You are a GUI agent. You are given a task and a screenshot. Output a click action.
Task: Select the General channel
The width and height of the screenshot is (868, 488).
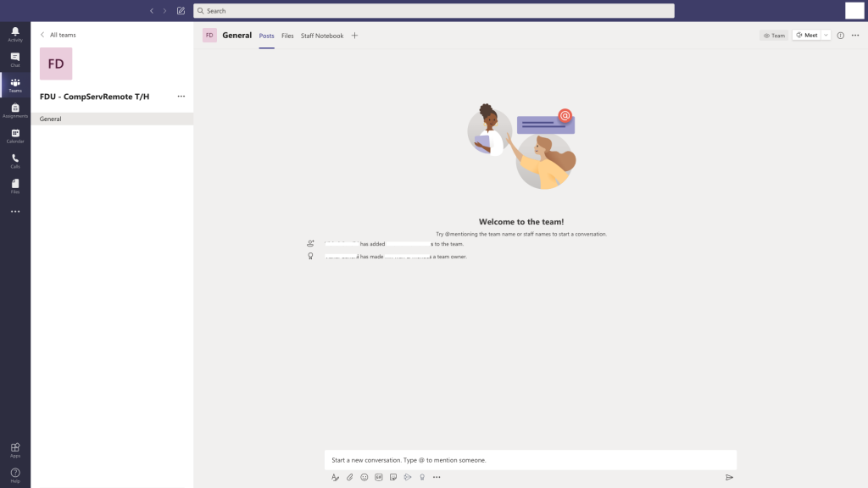pos(112,119)
